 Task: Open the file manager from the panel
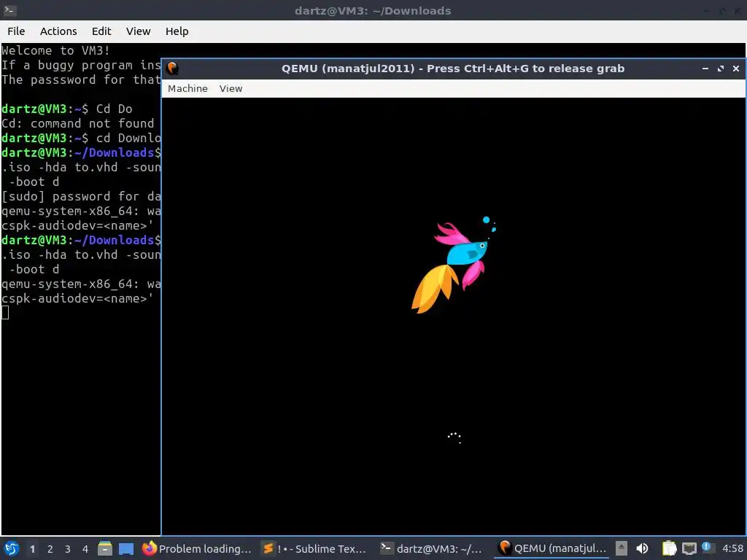(105, 548)
